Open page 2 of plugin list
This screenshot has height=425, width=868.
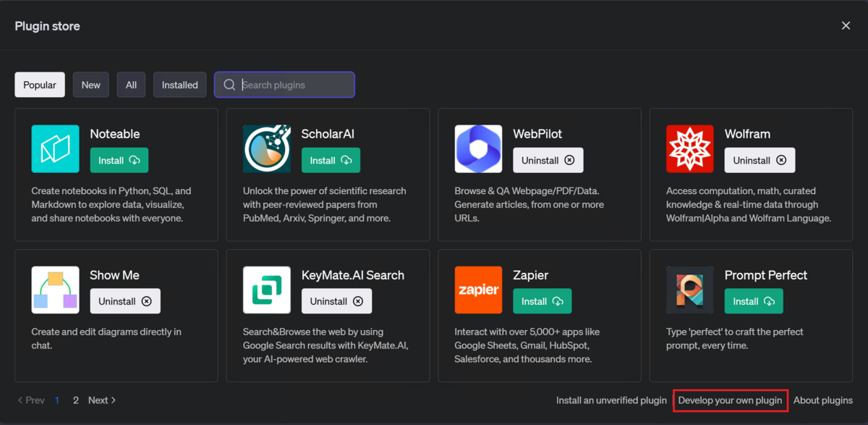point(75,400)
